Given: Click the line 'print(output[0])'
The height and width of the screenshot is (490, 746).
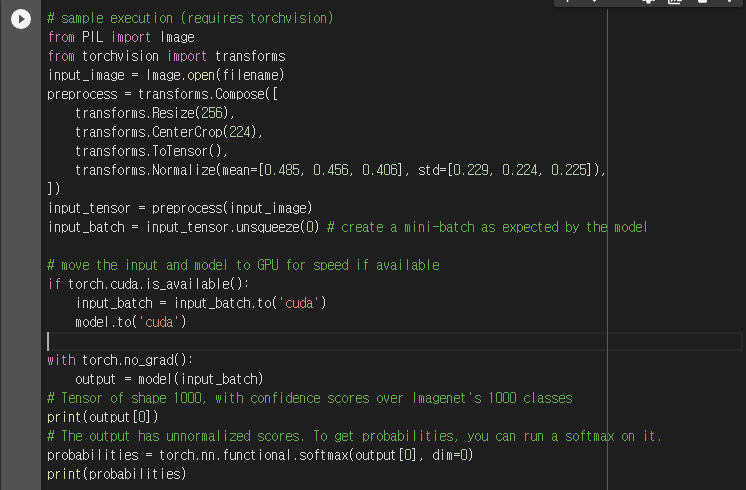Looking at the screenshot, I should pos(103,417).
